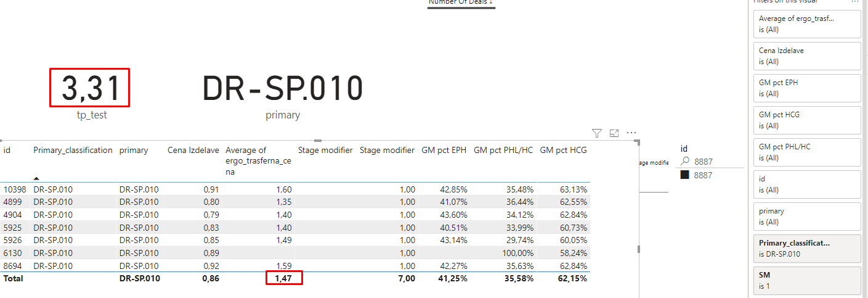Click the id slicer title

point(684,148)
